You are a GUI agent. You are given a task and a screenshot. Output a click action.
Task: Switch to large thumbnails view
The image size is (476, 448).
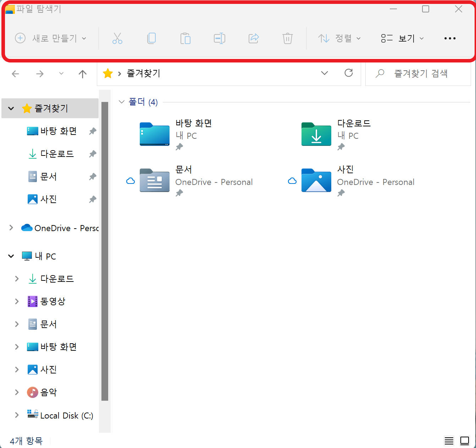coord(465,441)
